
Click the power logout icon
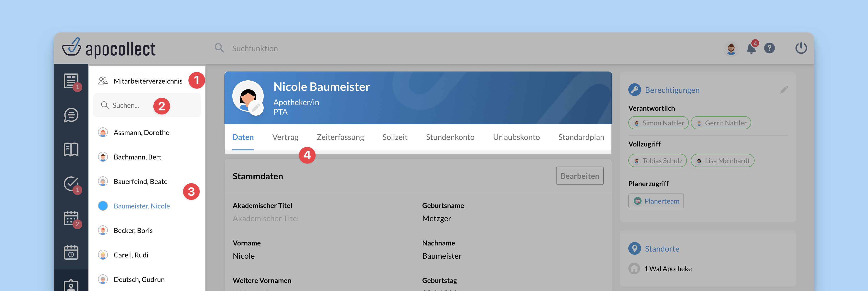tap(801, 48)
